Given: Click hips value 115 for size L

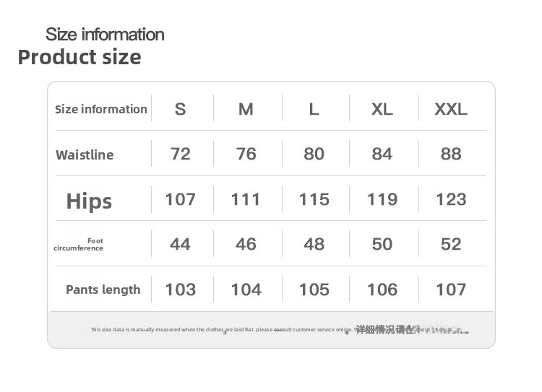Looking at the screenshot, I should click(x=314, y=199).
